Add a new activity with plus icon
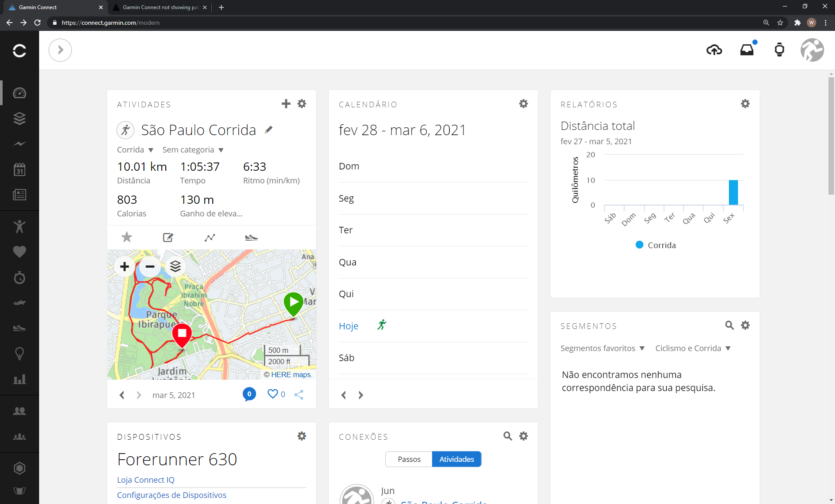The height and width of the screenshot is (504, 835). coord(286,103)
